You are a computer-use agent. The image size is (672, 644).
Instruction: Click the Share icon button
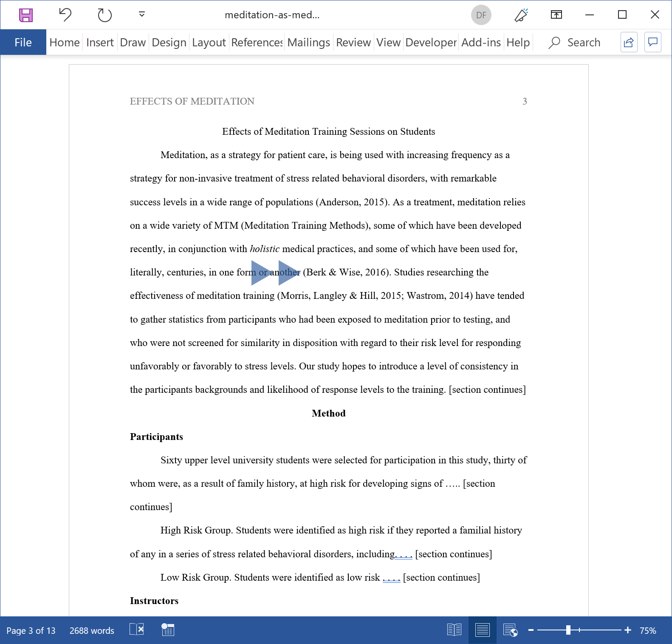point(629,42)
